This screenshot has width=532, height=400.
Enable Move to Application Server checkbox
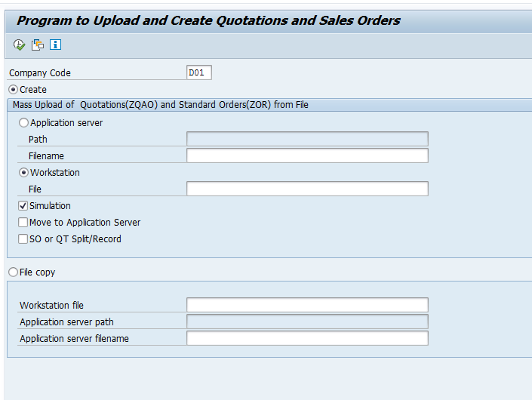pyautogui.click(x=23, y=223)
